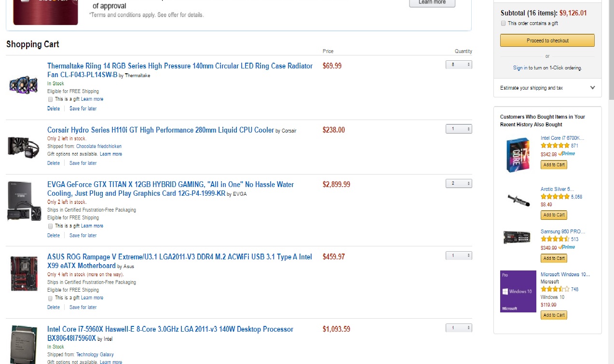
Task: Click the Arctic Silver thermal paste image
Action: point(518,199)
